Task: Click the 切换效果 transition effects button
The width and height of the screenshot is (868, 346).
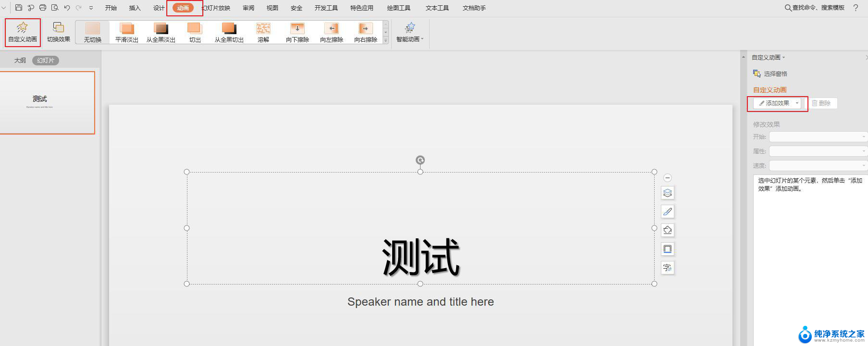Action: pos(59,32)
